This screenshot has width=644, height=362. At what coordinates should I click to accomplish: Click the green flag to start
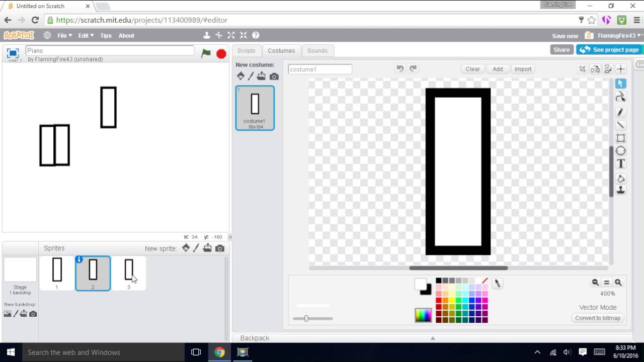(x=206, y=53)
